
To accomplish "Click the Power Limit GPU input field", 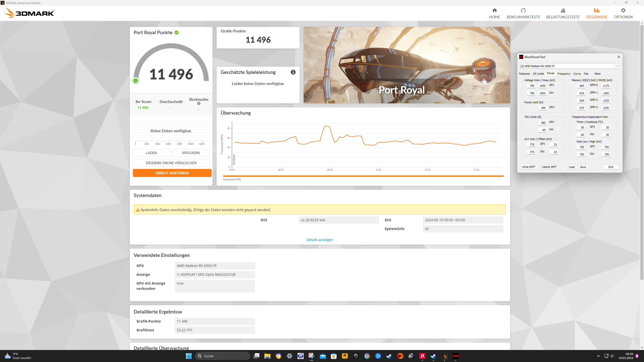I will pyautogui.click(x=542, y=108).
